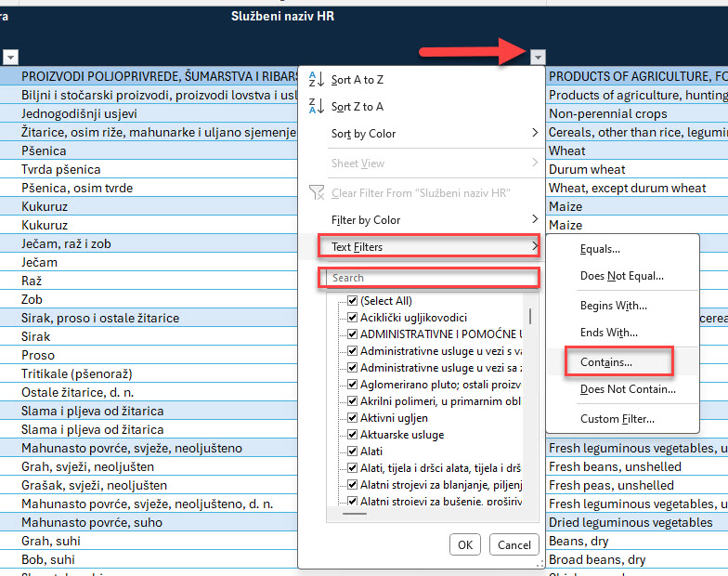
Task: Expand the Filter by Color submenu
Action: tap(534, 220)
